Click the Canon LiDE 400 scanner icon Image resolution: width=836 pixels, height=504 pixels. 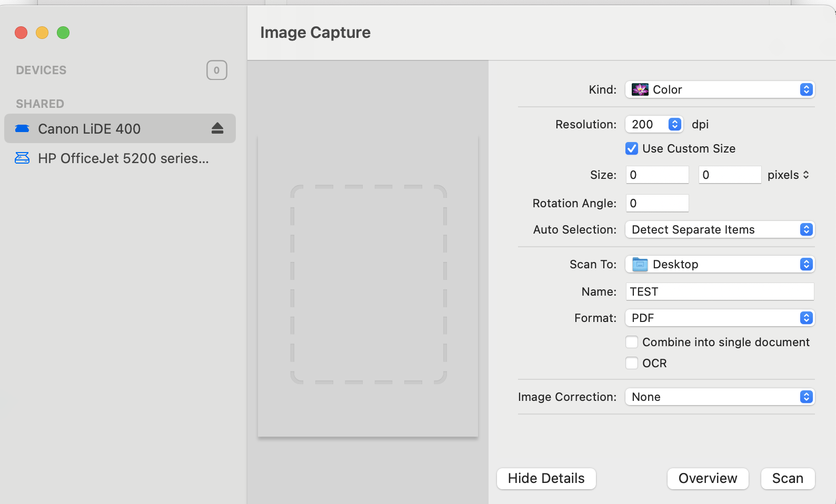pos(22,128)
